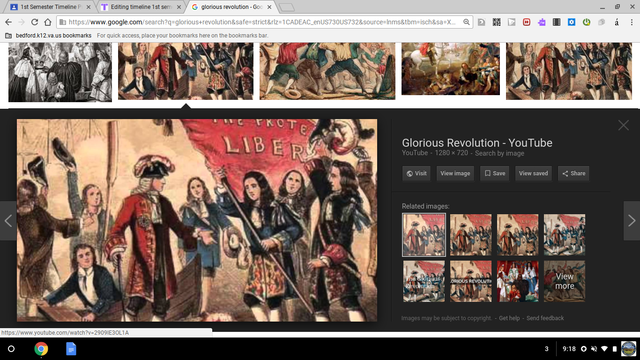Open Chrome three-dot menu

click(x=631, y=22)
